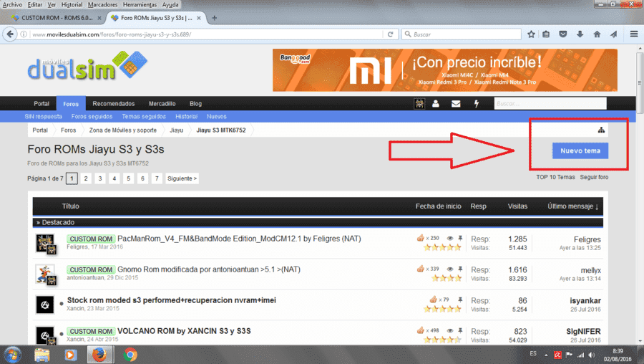The image size is (644, 364).
Task: Click the thumbs-up icon on Gnomo Rom thread
Action: (x=421, y=269)
